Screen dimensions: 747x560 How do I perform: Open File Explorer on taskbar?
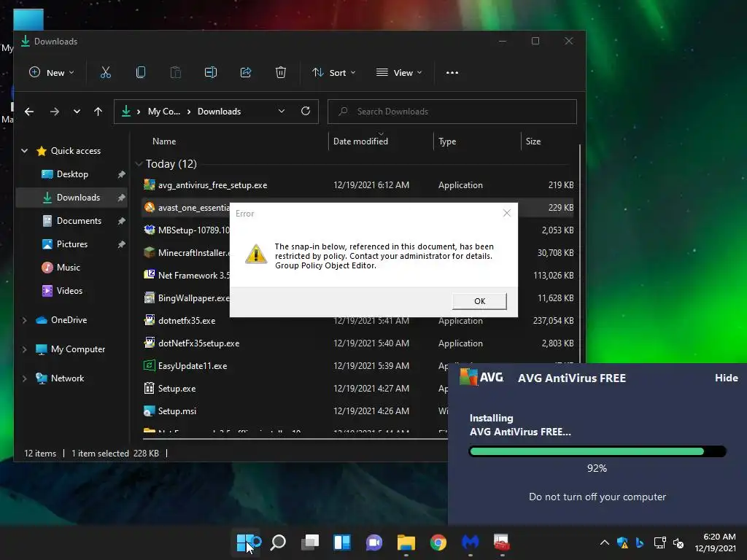tap(406, 542)
